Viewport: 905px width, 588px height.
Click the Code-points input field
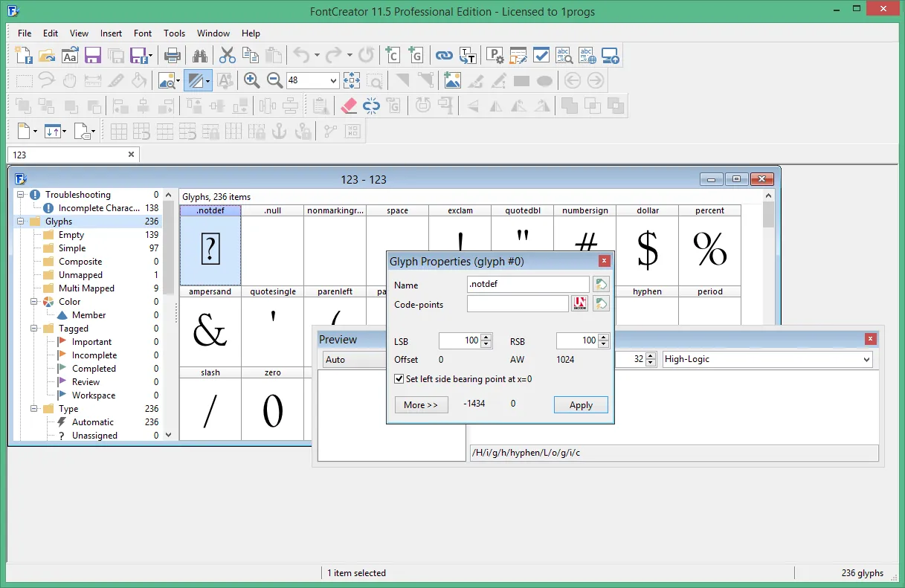coord(518,303)
